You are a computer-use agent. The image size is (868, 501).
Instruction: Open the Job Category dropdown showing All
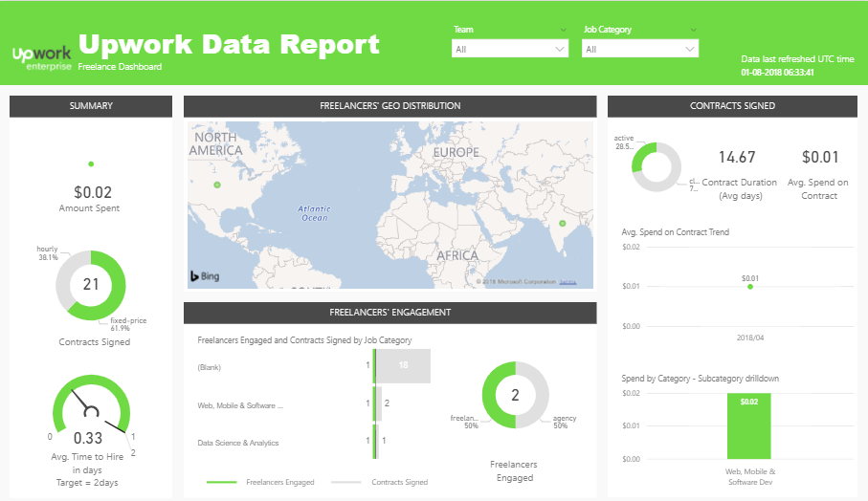[640, 49]
